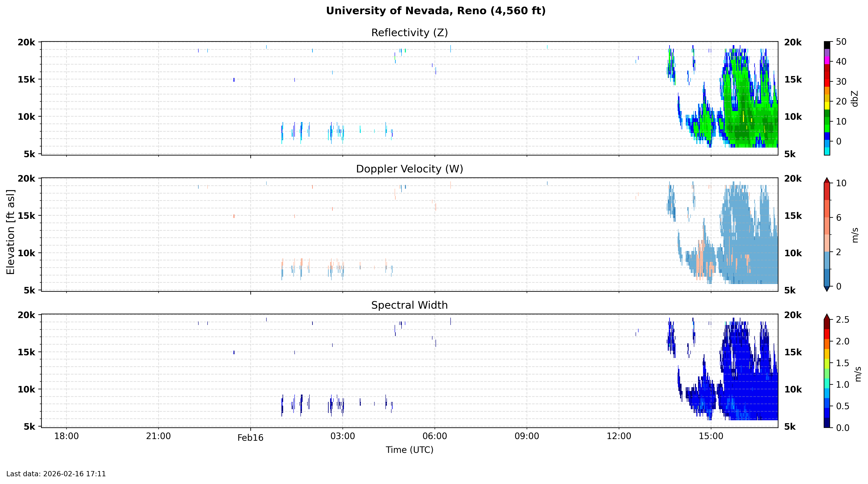Click the 18:00 time axis label
The width and height of the screenshot is (868, 484).
pos(66,436)
